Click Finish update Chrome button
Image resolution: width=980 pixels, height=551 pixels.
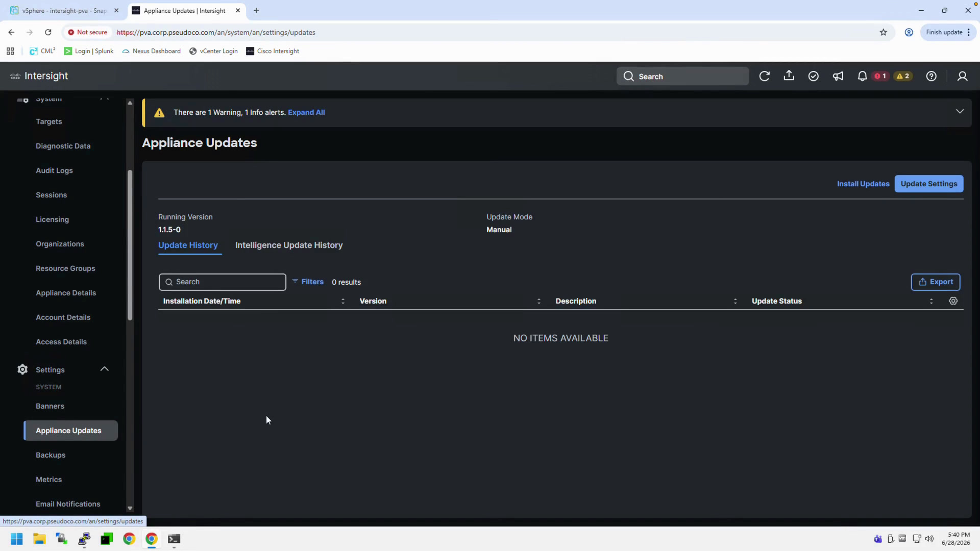(948, 32)
